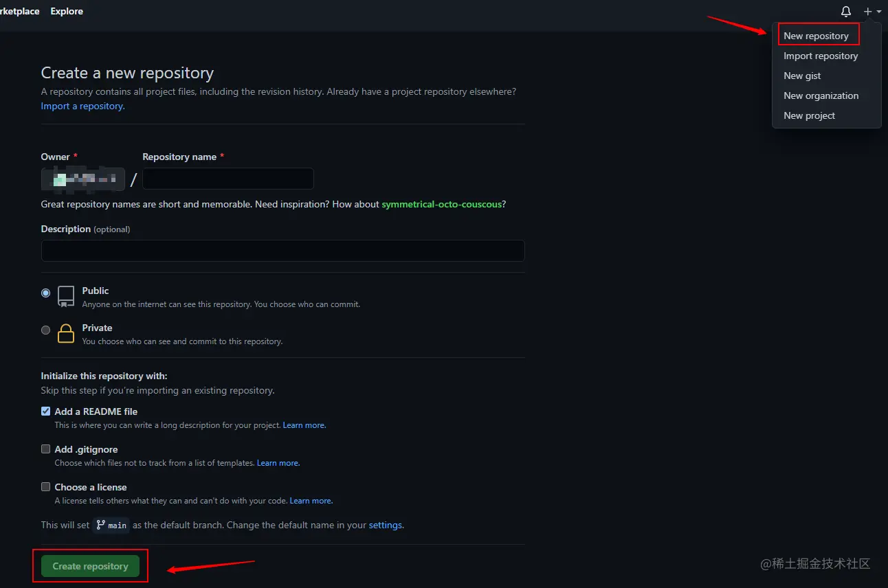Enable the Add .gitignore checkbox
Screen dimensions: 888x588
(46, 449)
